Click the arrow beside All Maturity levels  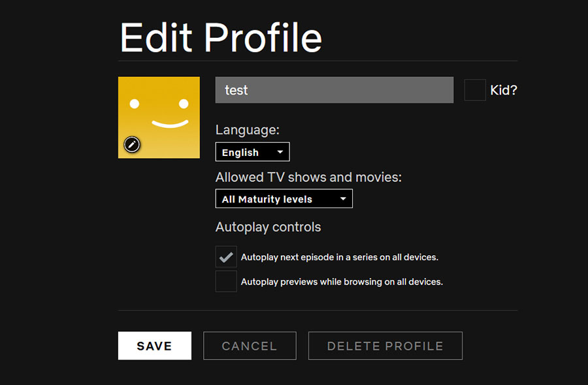(343, 199)
